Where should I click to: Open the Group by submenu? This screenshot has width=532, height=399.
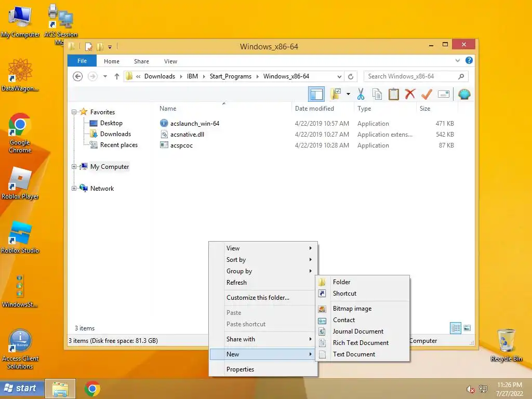263,271
